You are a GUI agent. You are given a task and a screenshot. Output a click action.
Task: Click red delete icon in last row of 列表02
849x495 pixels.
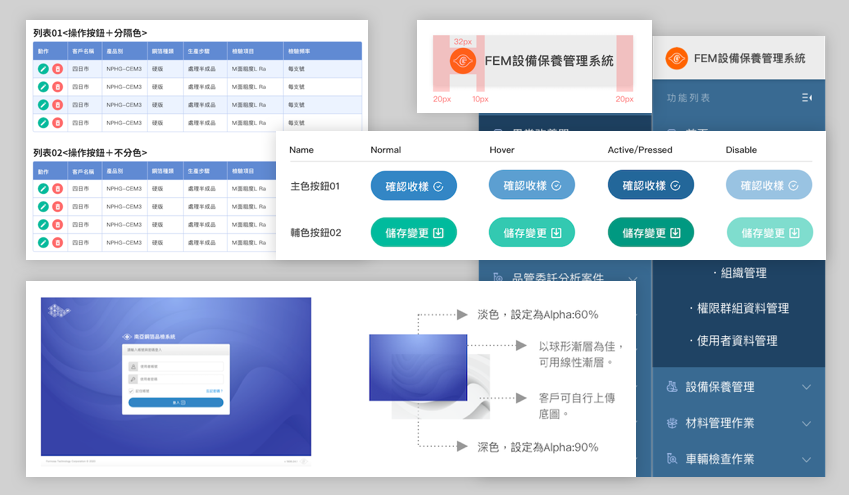point(57,243)
